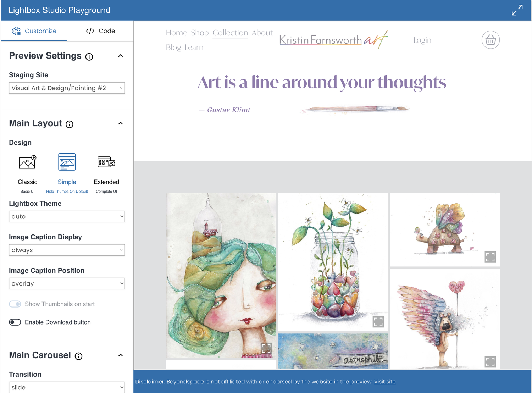The image size is (532, 393).
Task: Open the Transition dropdown
Action: (x=67, y=387)
